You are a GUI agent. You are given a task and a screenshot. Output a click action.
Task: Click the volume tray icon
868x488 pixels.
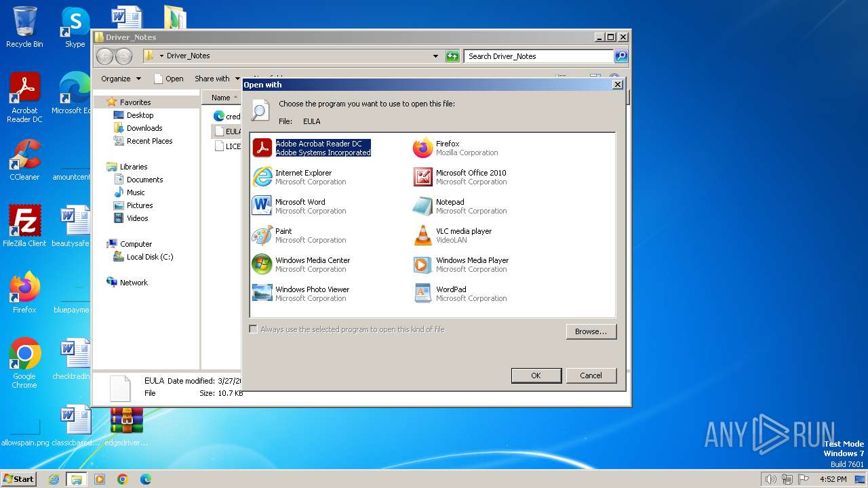point(770,479)
